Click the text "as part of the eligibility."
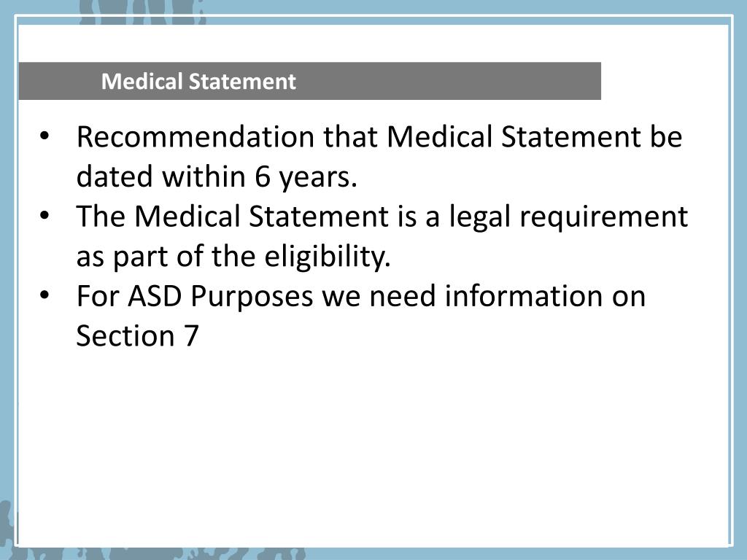The image size is (747, 560). pos(233,257)
